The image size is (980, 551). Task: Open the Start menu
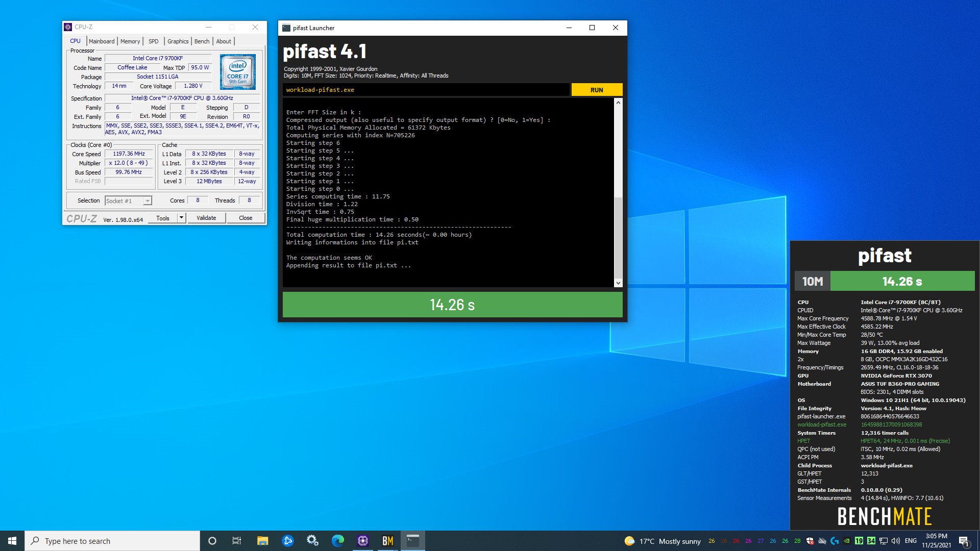pyautogui.click(x=12, y=541)
